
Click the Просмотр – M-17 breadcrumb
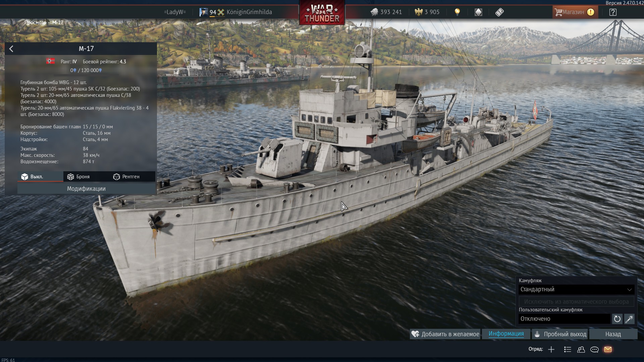coord(44,22)
